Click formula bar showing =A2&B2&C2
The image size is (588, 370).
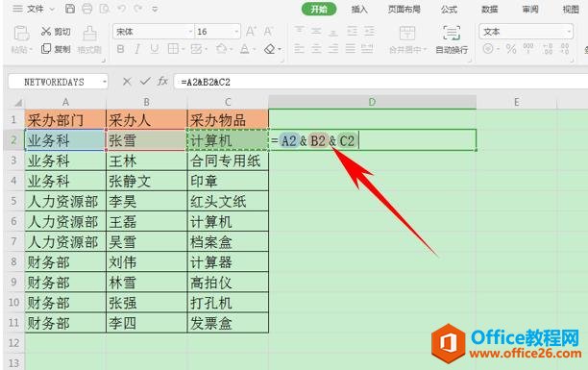click(x=380, y=82)
